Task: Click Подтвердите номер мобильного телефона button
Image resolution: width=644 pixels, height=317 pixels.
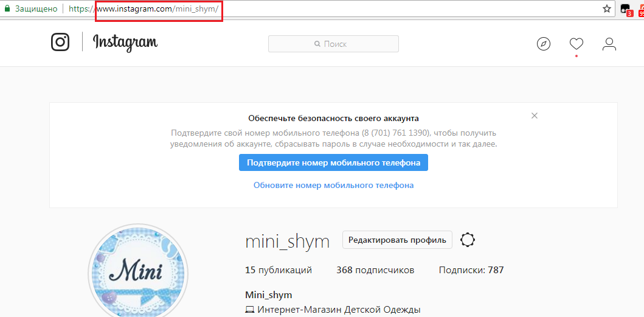Action: click(333, 162)
